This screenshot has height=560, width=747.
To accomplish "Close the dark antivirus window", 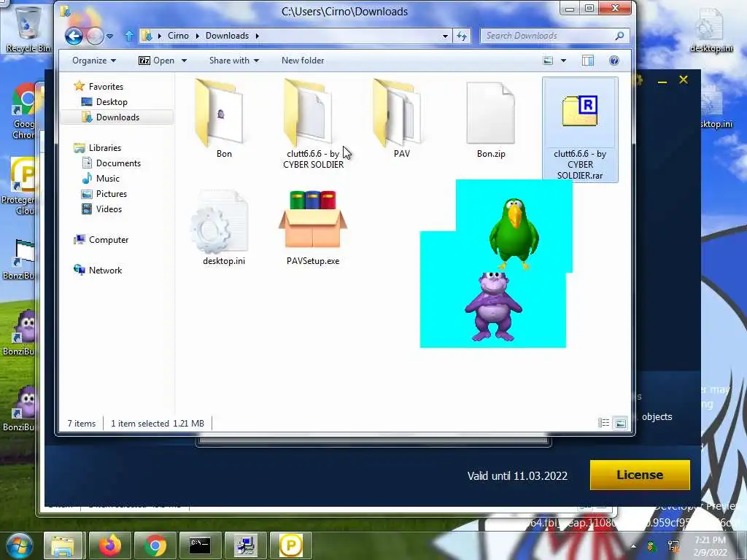I will click(x=683, y=79).
